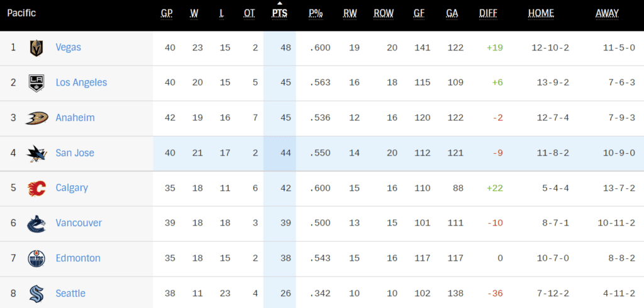644x308 pixels.
Task: Click the Vancouver Canucks logo
Action: pos(36,223)
